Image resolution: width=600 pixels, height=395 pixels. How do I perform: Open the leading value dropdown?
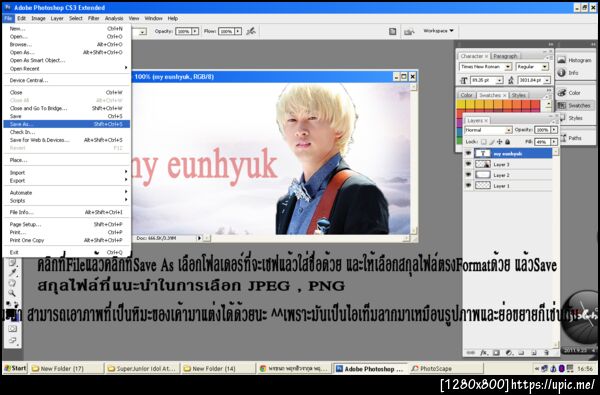click(x=547, y=80)
